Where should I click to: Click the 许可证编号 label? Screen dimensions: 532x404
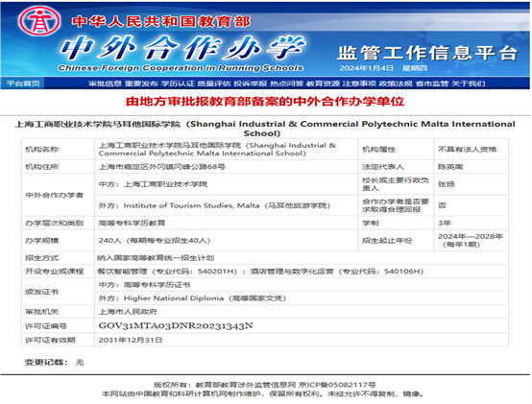tap(46, 326)
